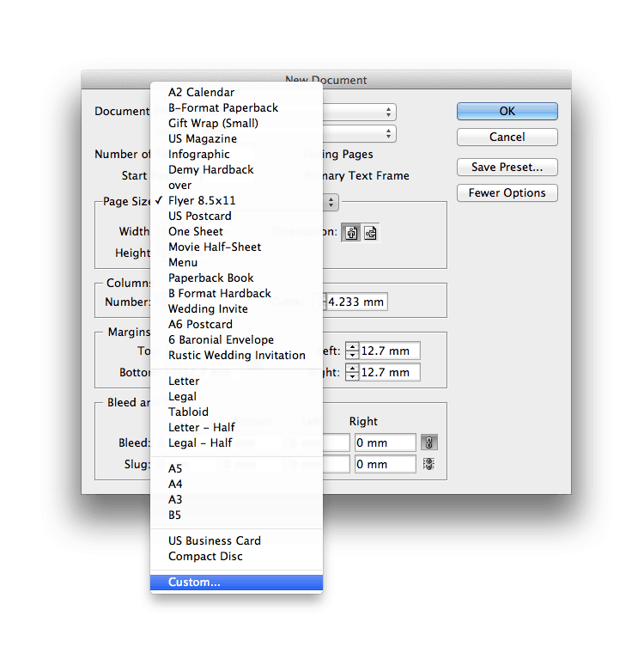Choose Wedding Invite page size
Image resolution: width=644 pixels, height=653 pixels.
[x=236, y=309]
